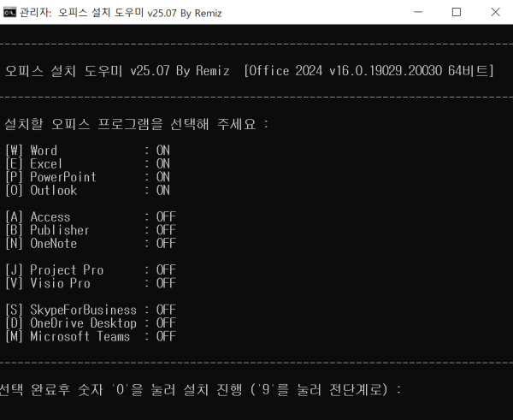
Task: Minimize the installer console window
Action: 418,12
